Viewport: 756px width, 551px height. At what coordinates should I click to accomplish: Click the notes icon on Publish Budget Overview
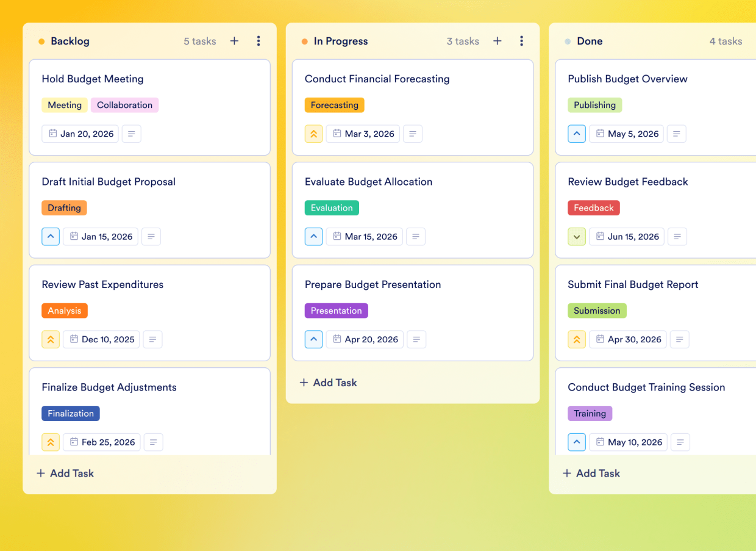coord(677,134)
